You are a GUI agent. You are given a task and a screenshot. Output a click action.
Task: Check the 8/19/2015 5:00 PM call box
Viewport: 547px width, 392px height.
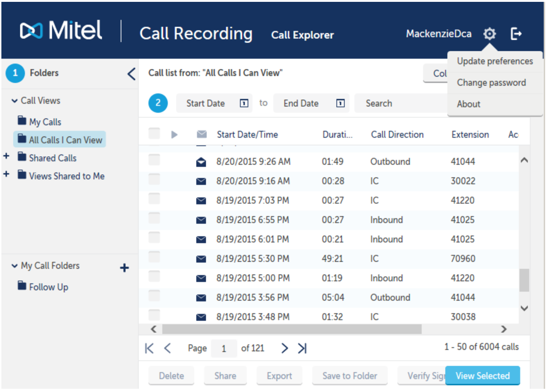tap(154, 276)
